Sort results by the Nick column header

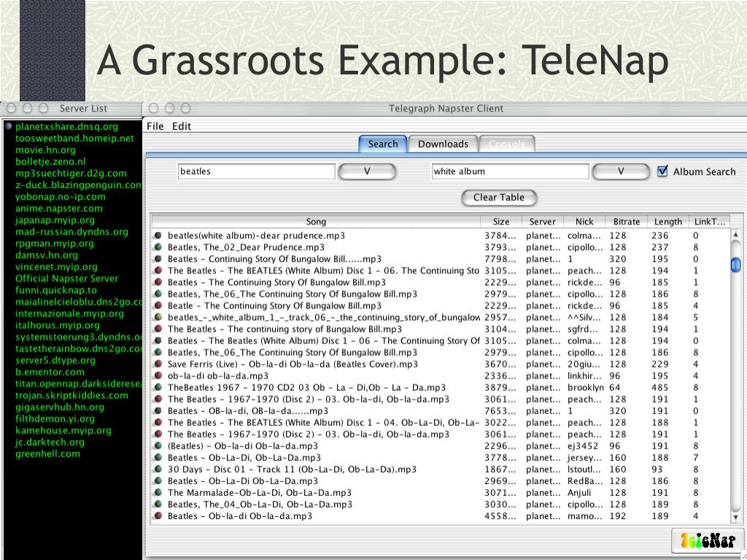pos(584,222)
